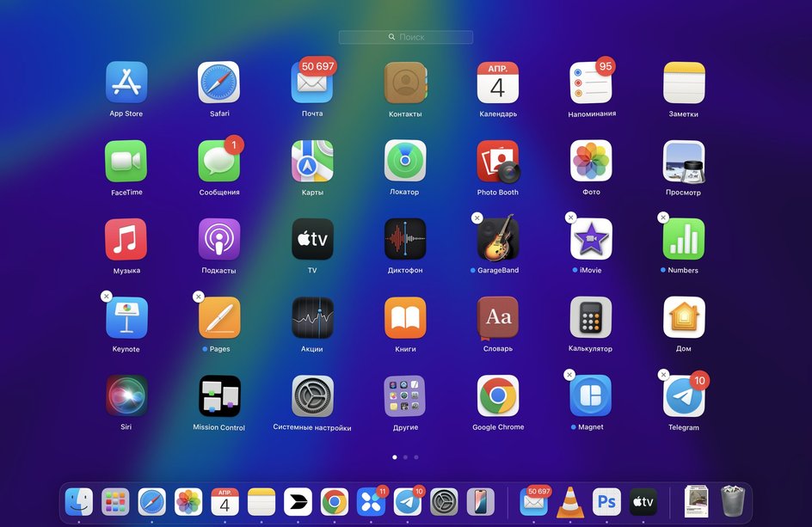The image size is (812, 527).
Task: Launch the Диктофон app
Action: point(405,239)
